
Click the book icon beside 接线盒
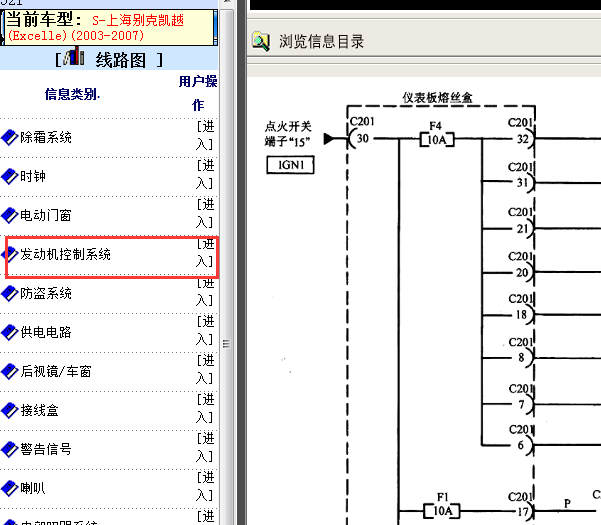(10, 410)
